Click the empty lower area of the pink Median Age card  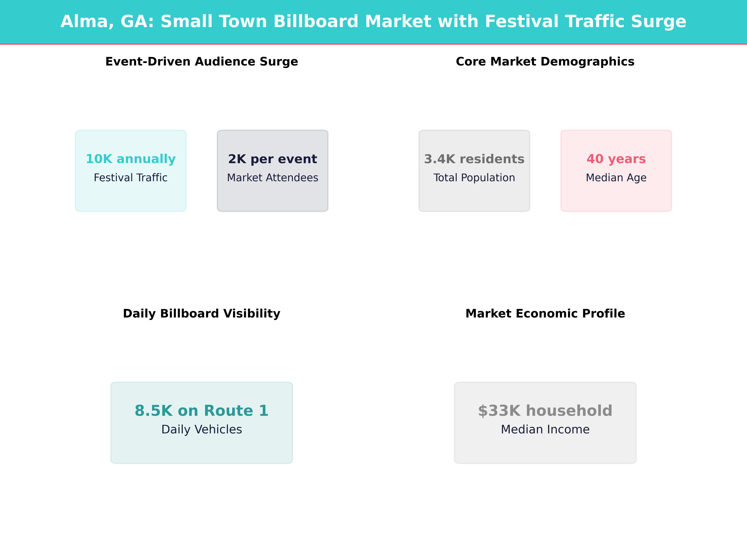pyautogui.click(x=616, y=199)
